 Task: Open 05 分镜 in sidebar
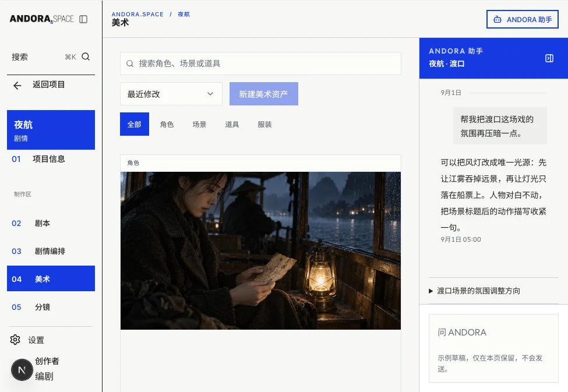(51, 307)
